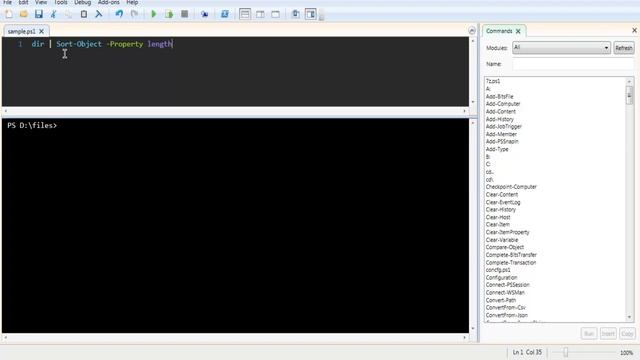Close the sample.ps1 tab
The width and height of the screenshot is (640, 360).
(42, 31)
